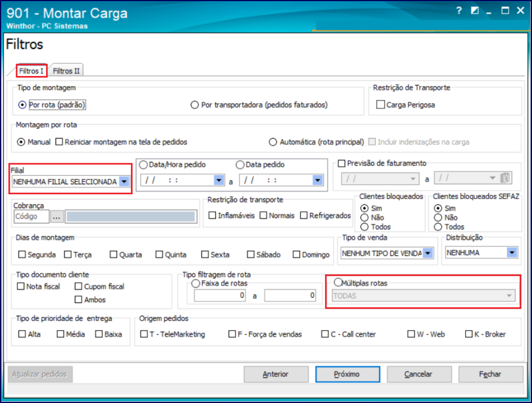
Task: Open the help question mark icon
Action: pyautogui.click(x=458, y=11)
